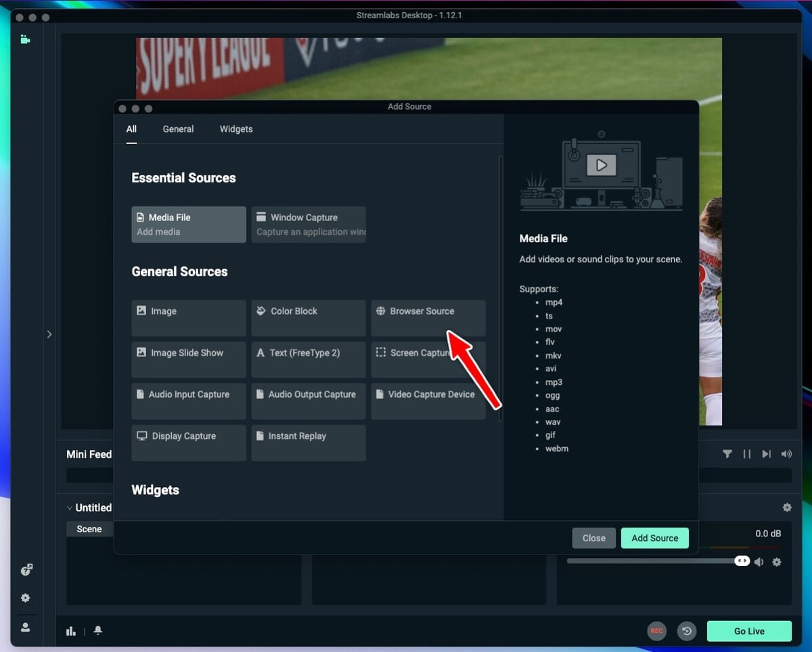Open the notifications bell icon
This screenshot has width=812, height=652.
(97, 630)
